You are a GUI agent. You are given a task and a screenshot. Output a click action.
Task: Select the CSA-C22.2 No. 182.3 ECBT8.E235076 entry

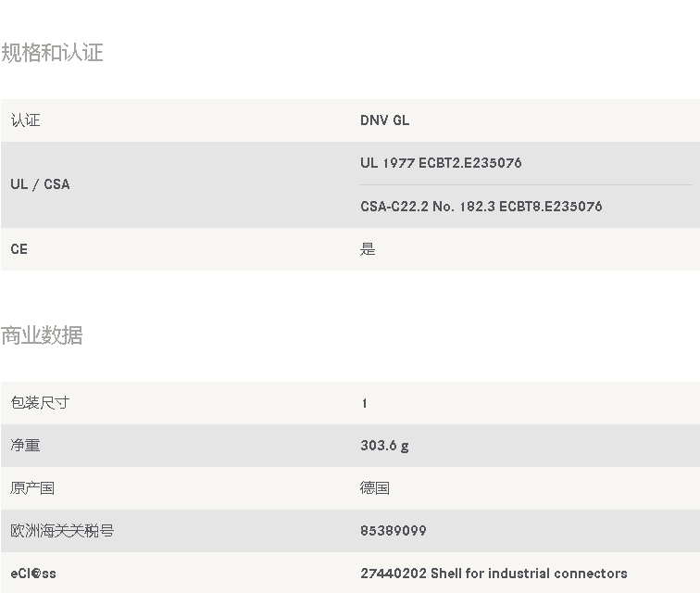pos(481,207)
